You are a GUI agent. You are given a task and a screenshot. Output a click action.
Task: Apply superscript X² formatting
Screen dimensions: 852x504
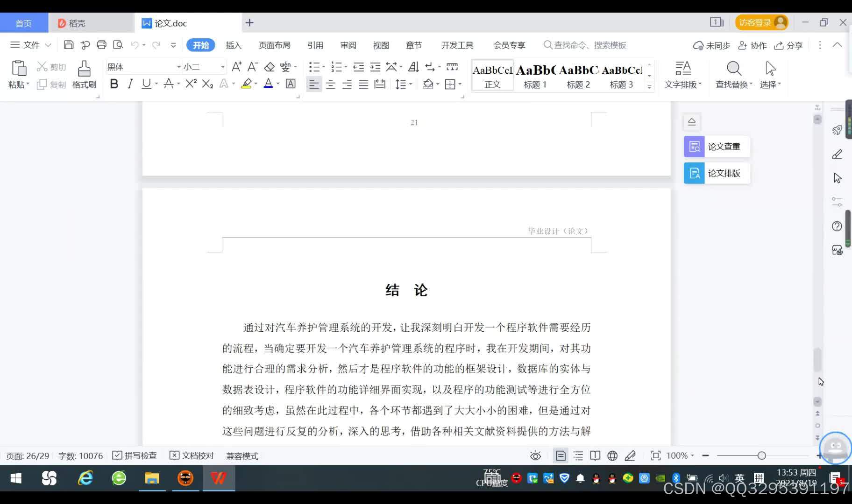pyautogui.click(x=191, y=84)
